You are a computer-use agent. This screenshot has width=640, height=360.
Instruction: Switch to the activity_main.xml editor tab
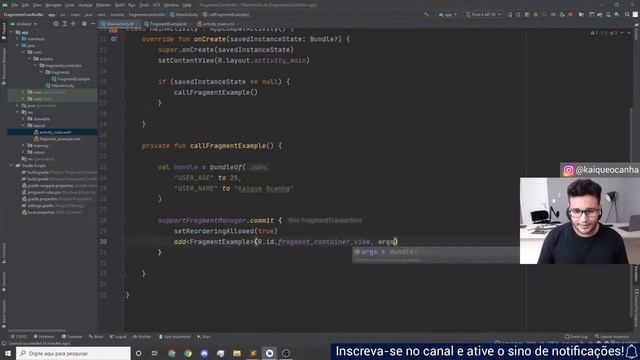(217, 24)
